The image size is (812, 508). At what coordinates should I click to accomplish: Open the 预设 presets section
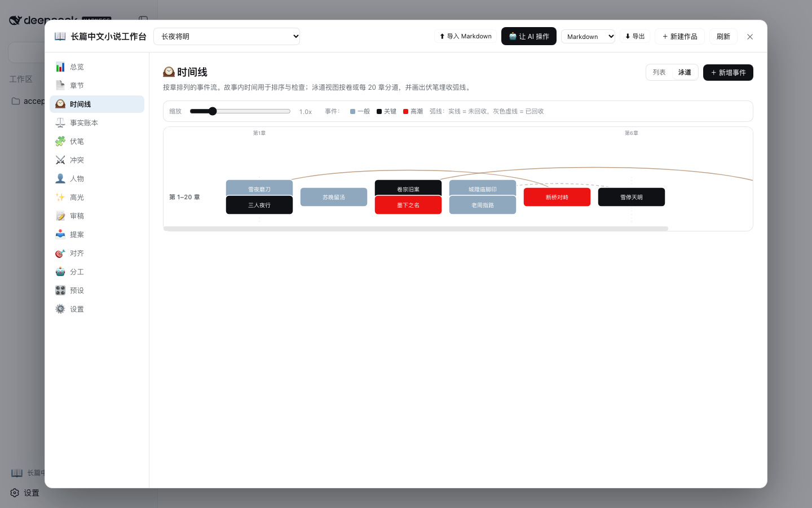pyautogui.click(x=97, y=290)
